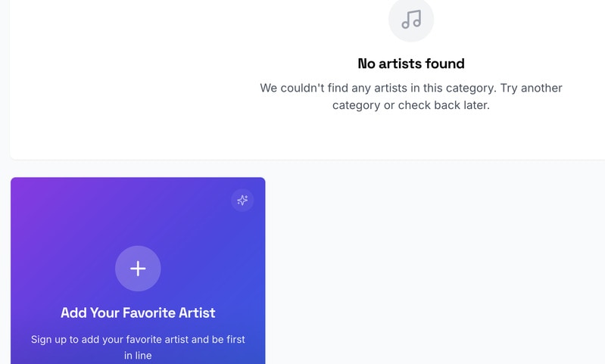Click the words "Try another" in the description
605x364 pixels.
coord(532,88)
